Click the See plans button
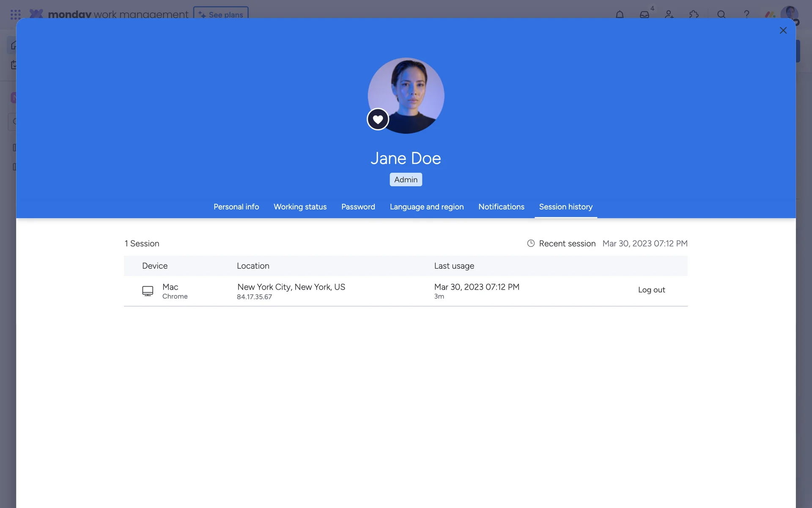 click(x=221, y=13)
